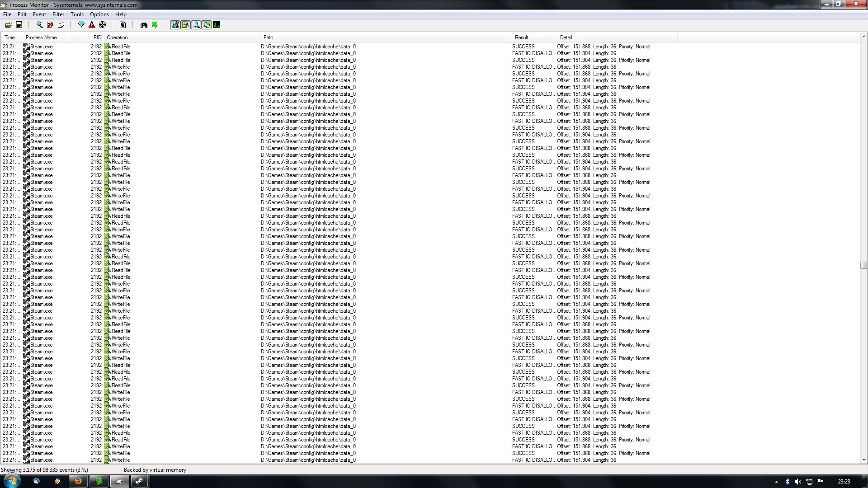
Task: Click the vertical scrollbar up arrow
Action: 863,36
